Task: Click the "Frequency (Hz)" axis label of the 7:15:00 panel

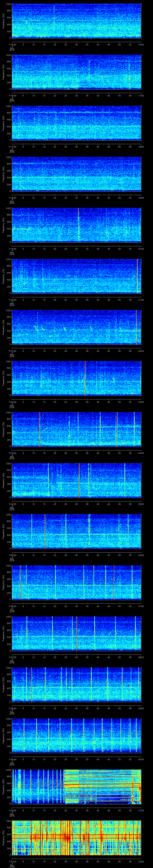Action: (3, 21)
